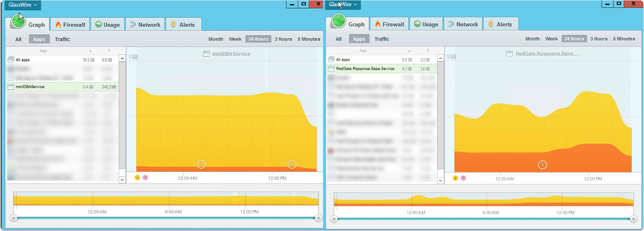This screenshot has height=231, width=644.
Task: Click left timeline slider handle, left window
Action: [x=14, y=218]
